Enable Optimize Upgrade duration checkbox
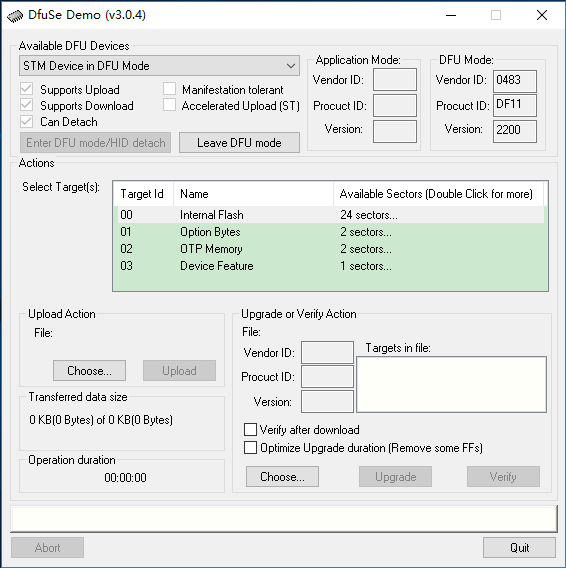 coord(250,448)
